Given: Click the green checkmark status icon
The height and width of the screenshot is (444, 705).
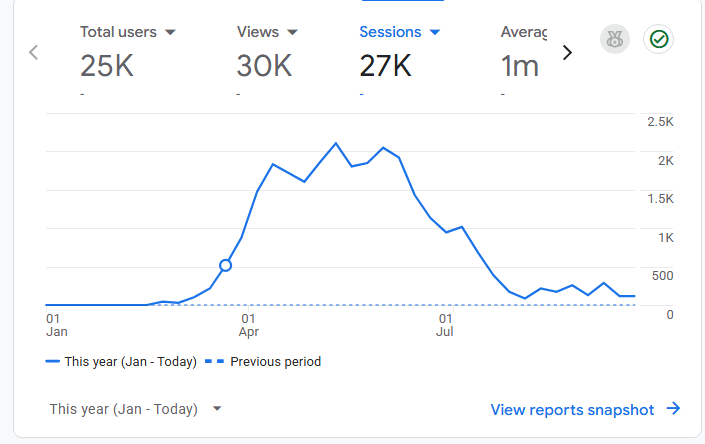Looking at the screenshot, I should click(658, 39).
